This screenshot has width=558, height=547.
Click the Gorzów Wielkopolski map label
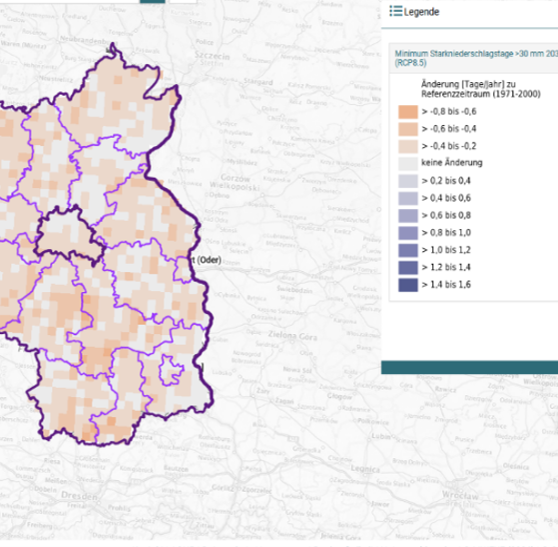[235, 182]
